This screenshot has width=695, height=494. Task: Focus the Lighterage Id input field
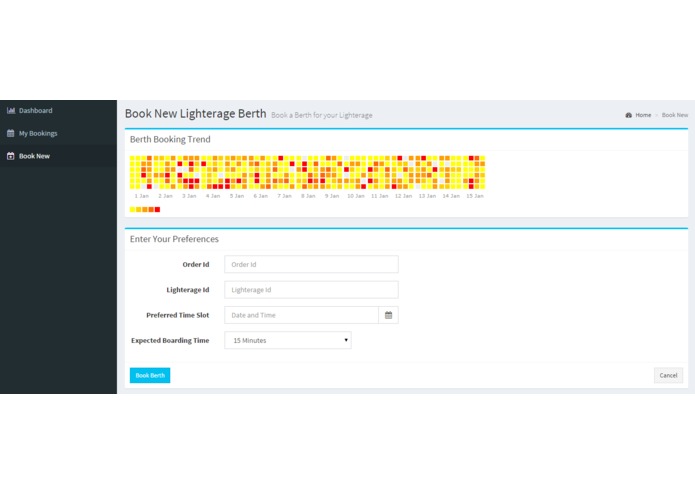tap(311, 290)
